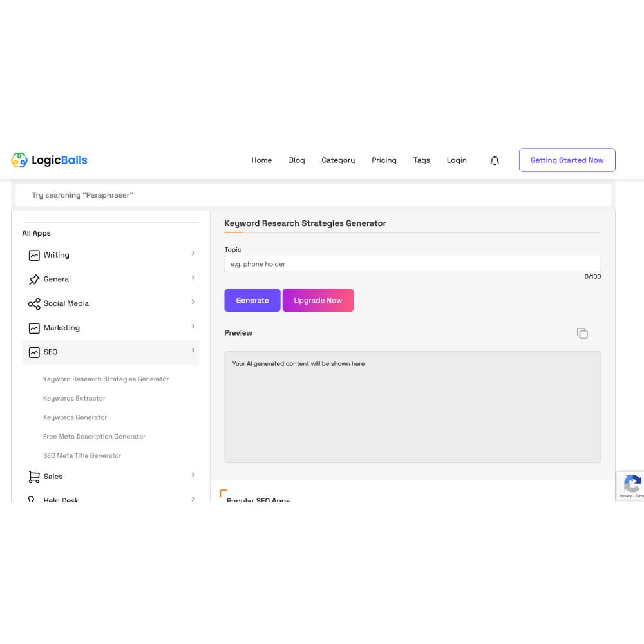Screen dimensions: 644x644
Task: Click the General pin icon
Action: click(34, 279)
